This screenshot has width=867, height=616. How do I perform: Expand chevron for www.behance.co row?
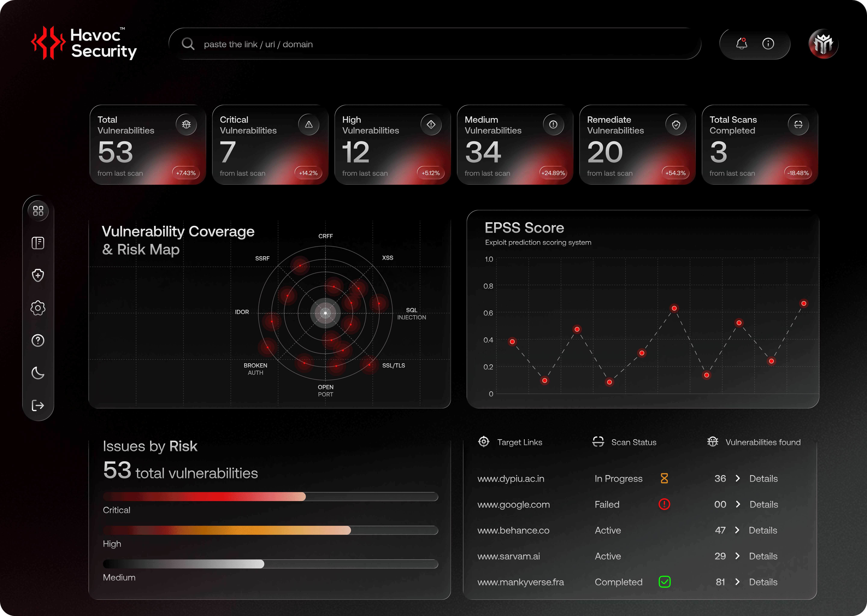(x=737, y=530)
